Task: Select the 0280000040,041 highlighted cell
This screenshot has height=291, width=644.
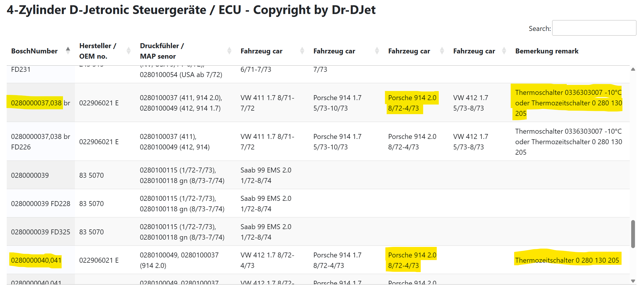Action: click(36, 260)
